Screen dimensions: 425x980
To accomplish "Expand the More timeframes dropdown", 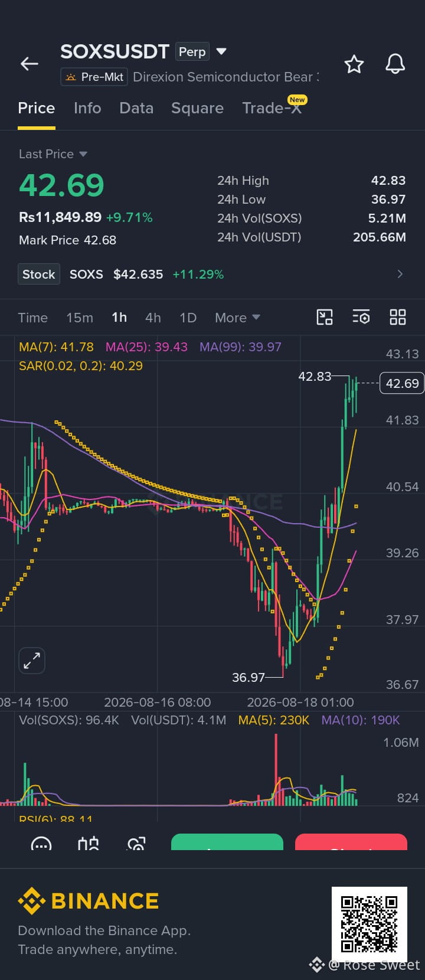I will (237, 318).
